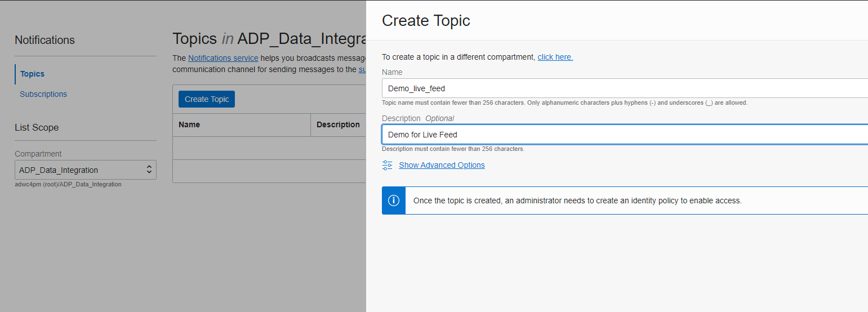Viewport: 868px width, 312px height.
Task: Click the advanced options sliders icon
Action: point(387,165)
